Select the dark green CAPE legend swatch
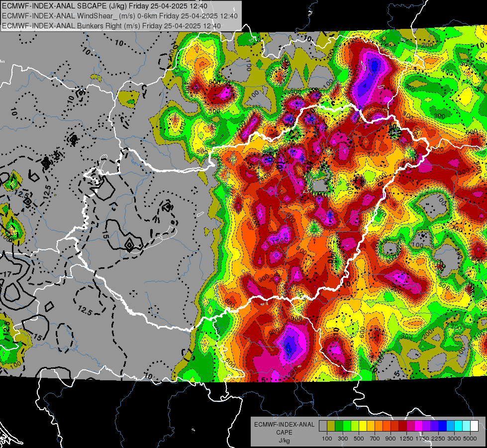The width and height of the screenshot is (487, 448). pyautogui.click(x=339, y=426)
